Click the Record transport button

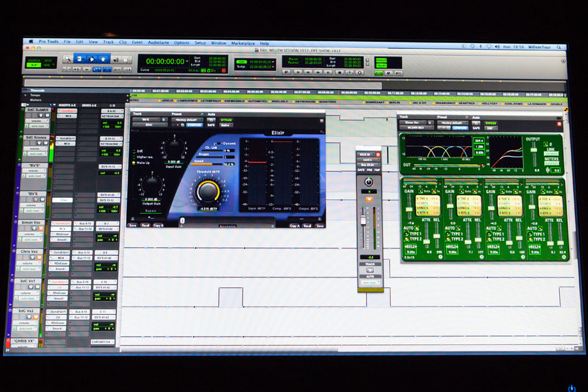(359, 73)
